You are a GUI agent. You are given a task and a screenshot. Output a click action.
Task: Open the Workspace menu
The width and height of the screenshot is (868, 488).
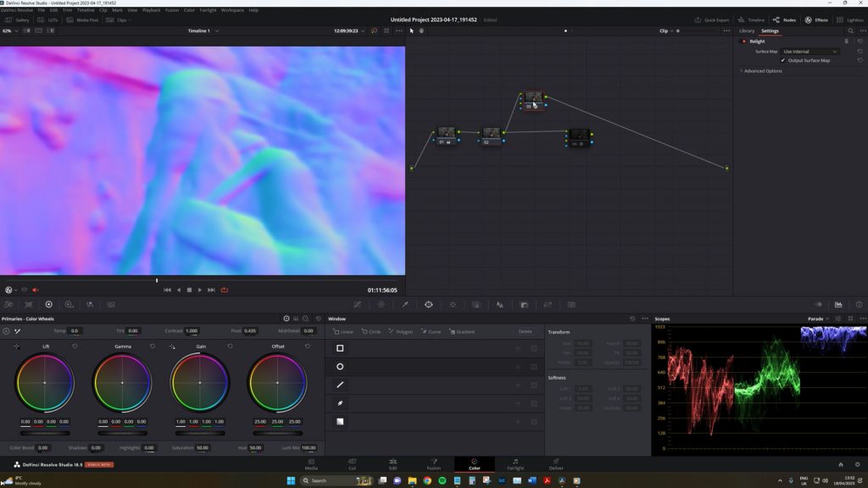[232, 10]
